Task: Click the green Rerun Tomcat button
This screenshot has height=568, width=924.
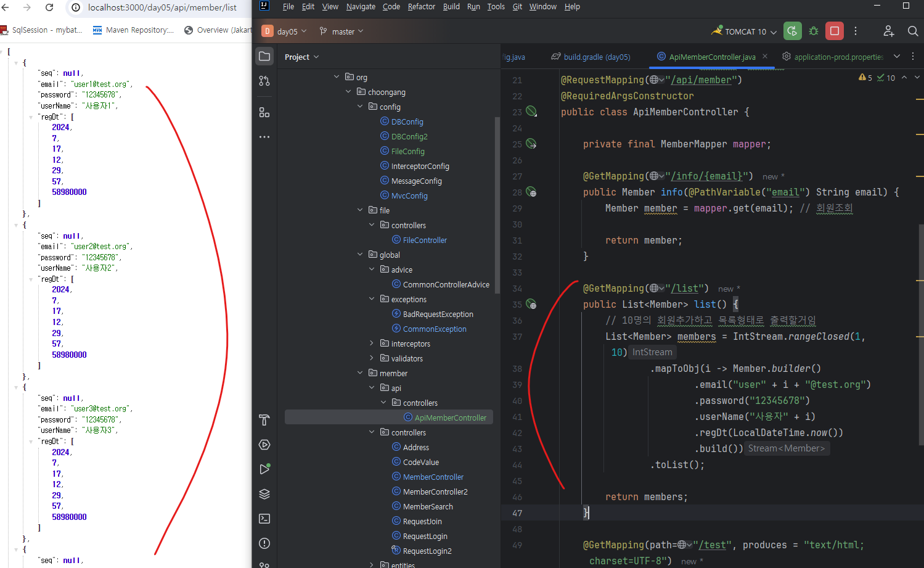Action: (793, 31)
